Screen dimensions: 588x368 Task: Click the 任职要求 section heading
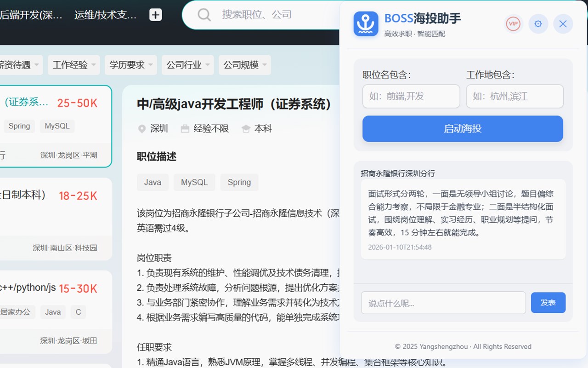coord(154,347)
